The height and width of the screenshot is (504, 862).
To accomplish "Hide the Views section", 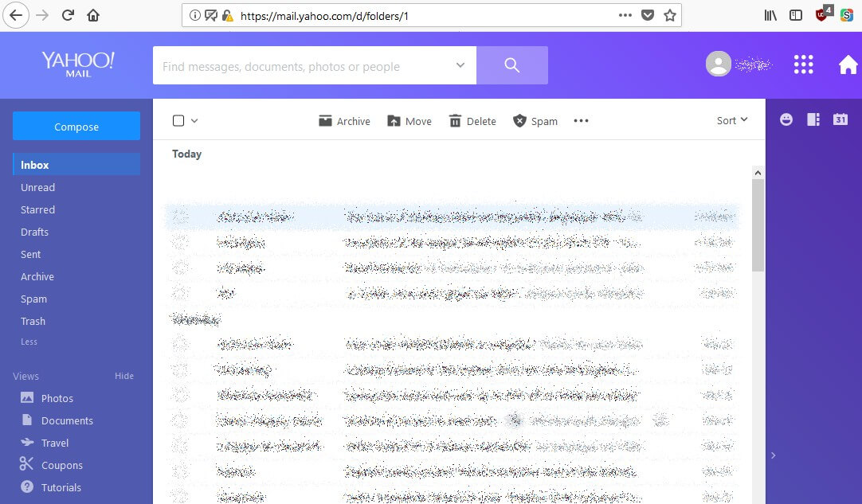I will tap(124, 376).
